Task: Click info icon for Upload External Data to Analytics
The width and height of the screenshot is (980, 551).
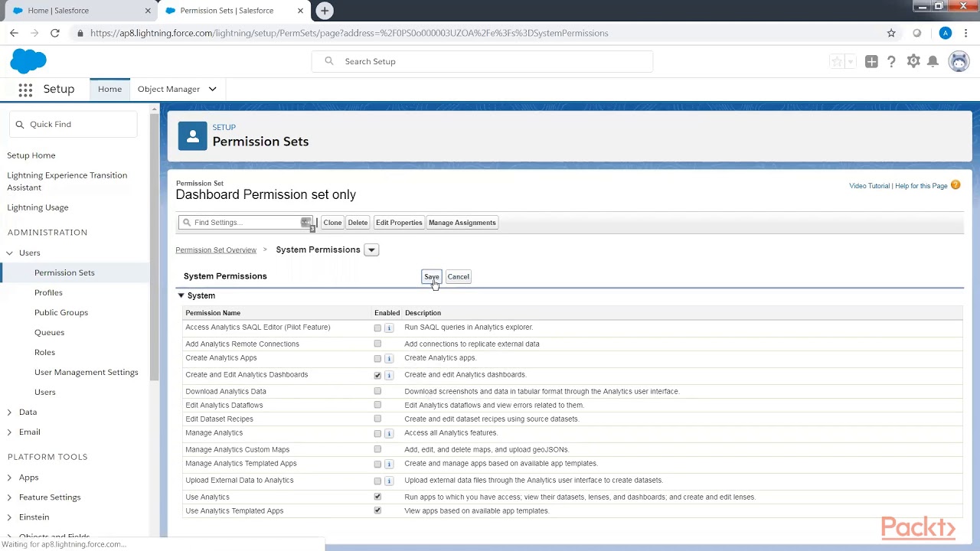Action: pyautogui.click(x=389, y=481)
